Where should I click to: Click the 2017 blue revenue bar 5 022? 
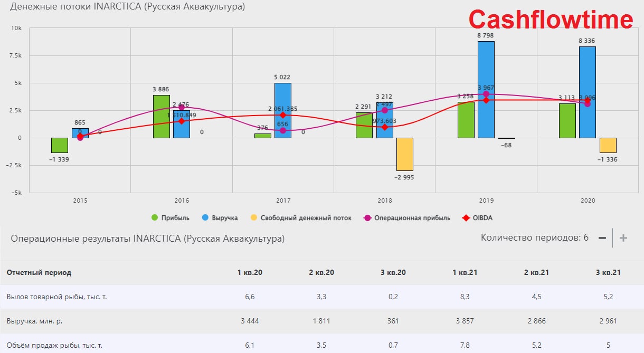pos(283,110)
